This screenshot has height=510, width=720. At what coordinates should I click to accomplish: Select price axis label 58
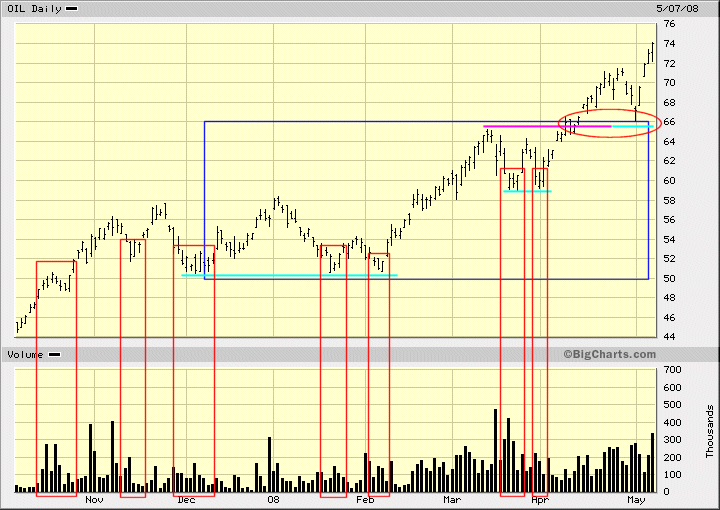pos(669,200)
